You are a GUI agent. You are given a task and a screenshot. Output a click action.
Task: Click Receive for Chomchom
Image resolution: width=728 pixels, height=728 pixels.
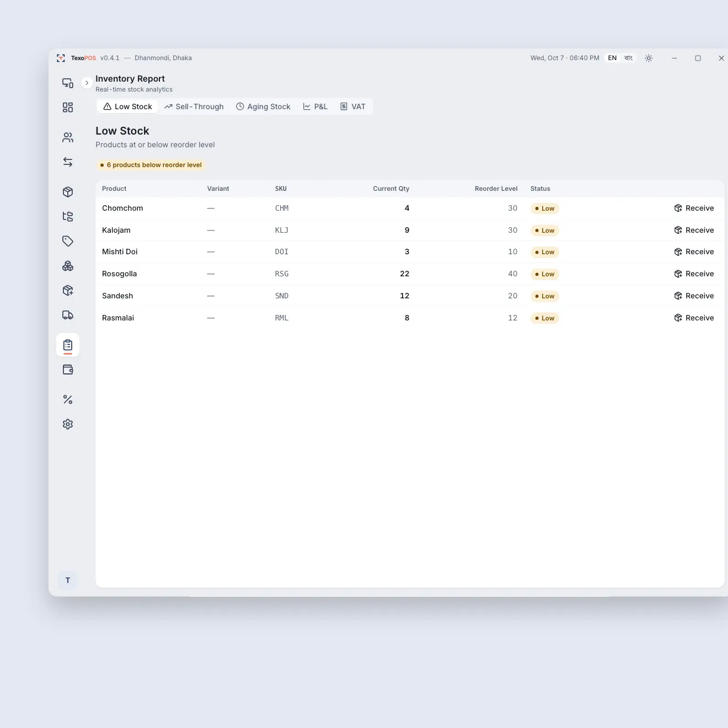[694, 208]
